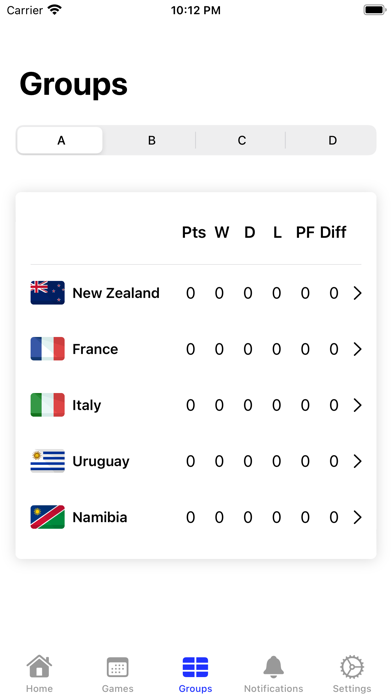Tap the France flag icon
The height and width of the screenshot is (696, 392).
point(48,349)
